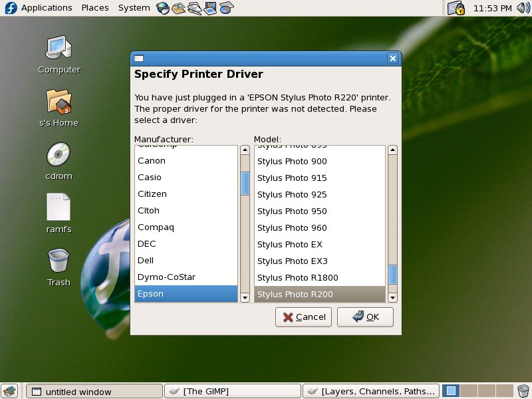Launch the word processor launcher icon
532x399 pixels.
pyautogui.click(x=194, y=8)
